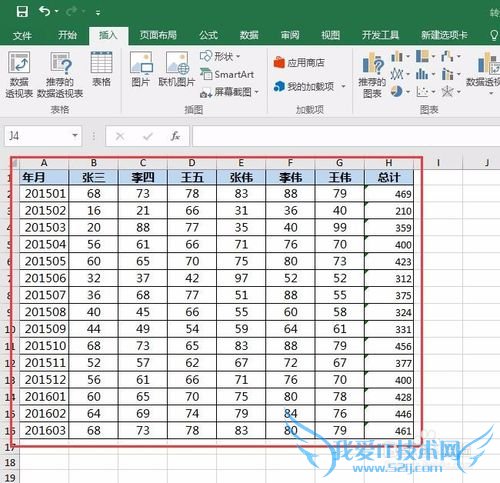Open the 新建选项卡 custom tab

444,35
